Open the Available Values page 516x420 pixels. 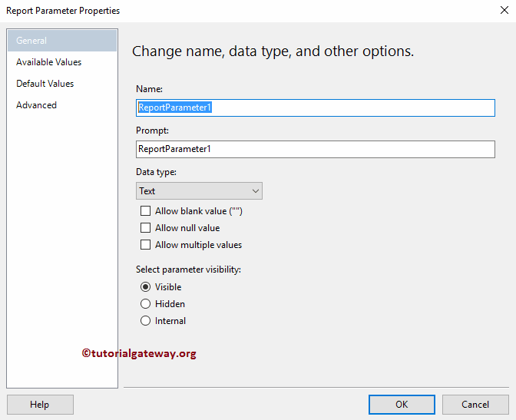pos(48,62)
